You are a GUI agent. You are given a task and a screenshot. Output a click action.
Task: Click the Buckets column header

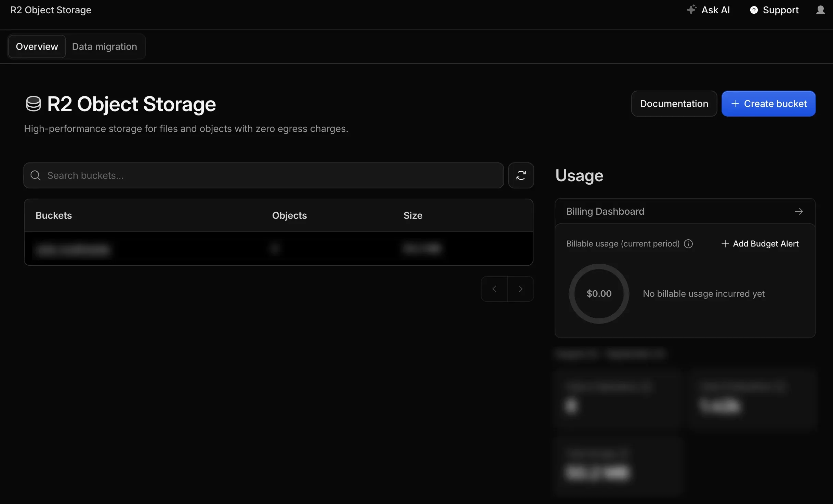(x=54, y=215)
